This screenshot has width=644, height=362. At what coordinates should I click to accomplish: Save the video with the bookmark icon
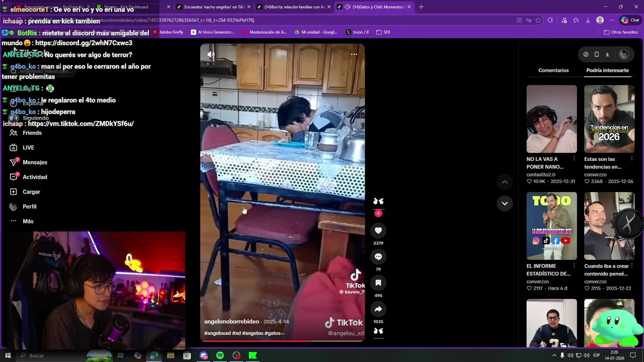click(x=378, y=283)
